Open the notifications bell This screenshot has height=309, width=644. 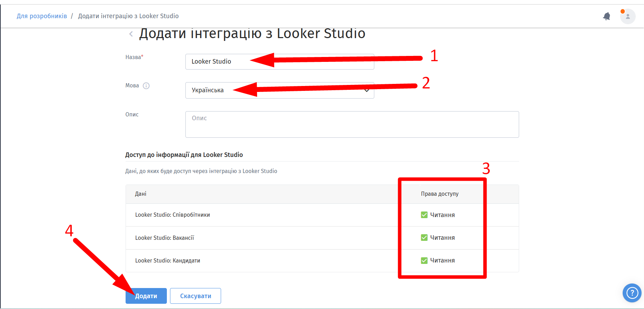[607, 16]
